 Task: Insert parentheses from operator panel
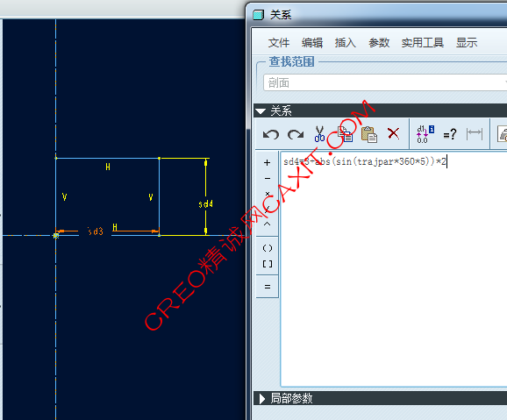click(267, 248)
